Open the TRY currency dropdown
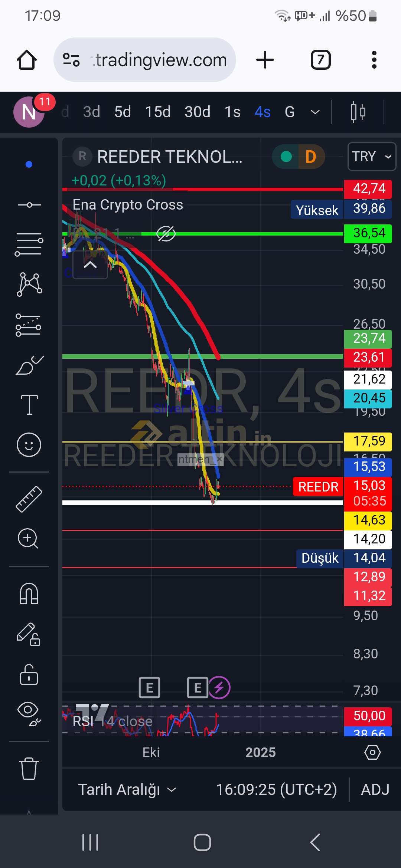The image size is (401, 868). (372, 157)
